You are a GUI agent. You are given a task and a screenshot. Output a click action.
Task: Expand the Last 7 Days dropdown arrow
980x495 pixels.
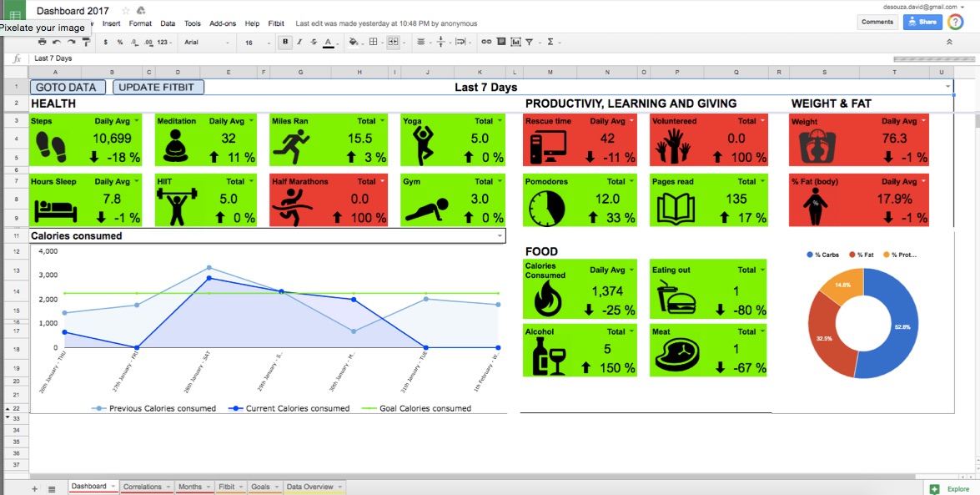pos(948,86)
